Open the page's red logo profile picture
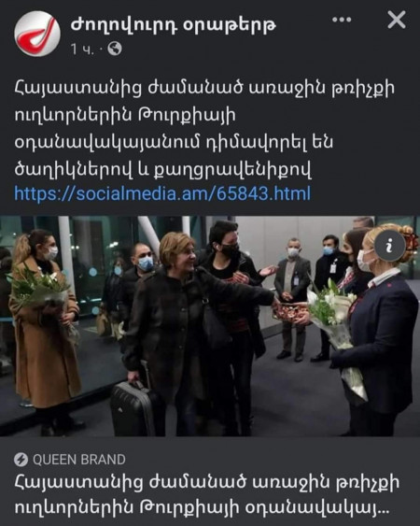Screen dimensions: 420x526 click(37, 34)
